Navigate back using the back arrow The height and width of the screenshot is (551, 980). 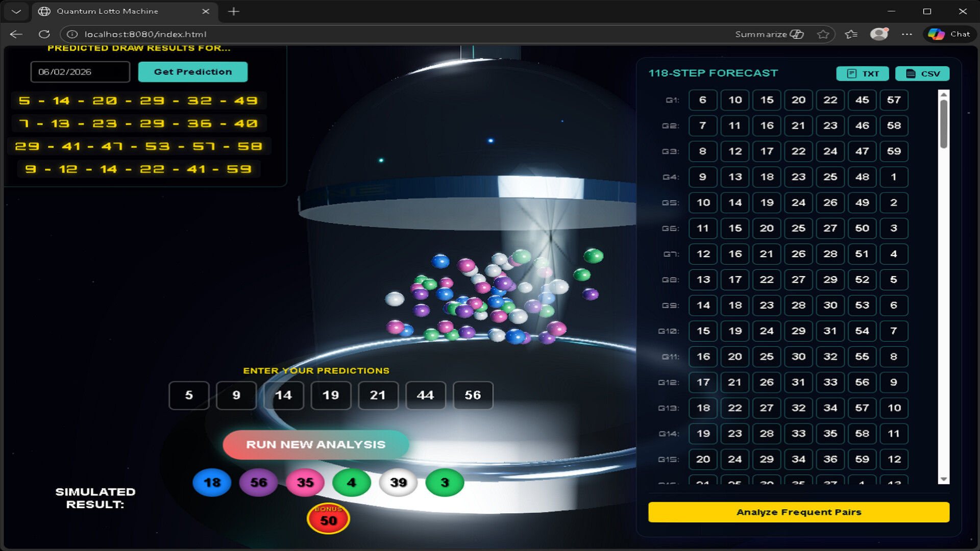(17, 34)
